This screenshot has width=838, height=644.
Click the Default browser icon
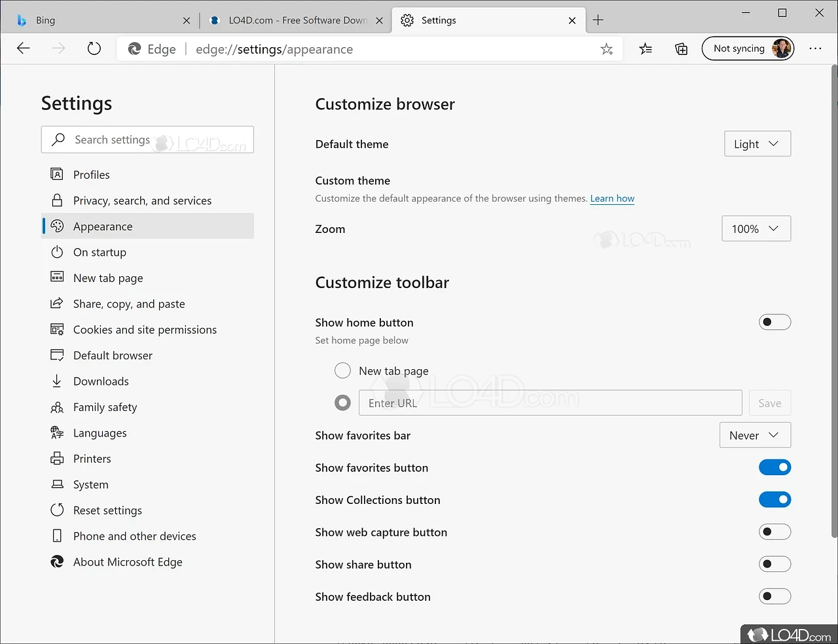(57, 355)
